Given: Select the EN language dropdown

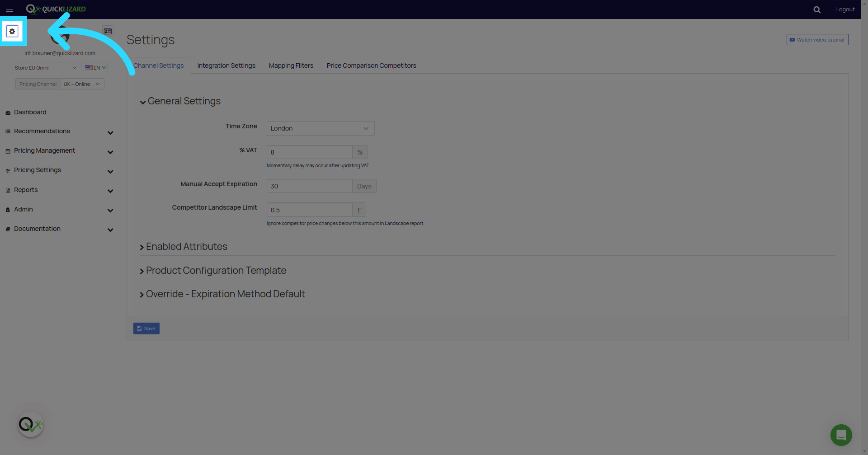Looking at the screenshot, I should tap(95, 68).
